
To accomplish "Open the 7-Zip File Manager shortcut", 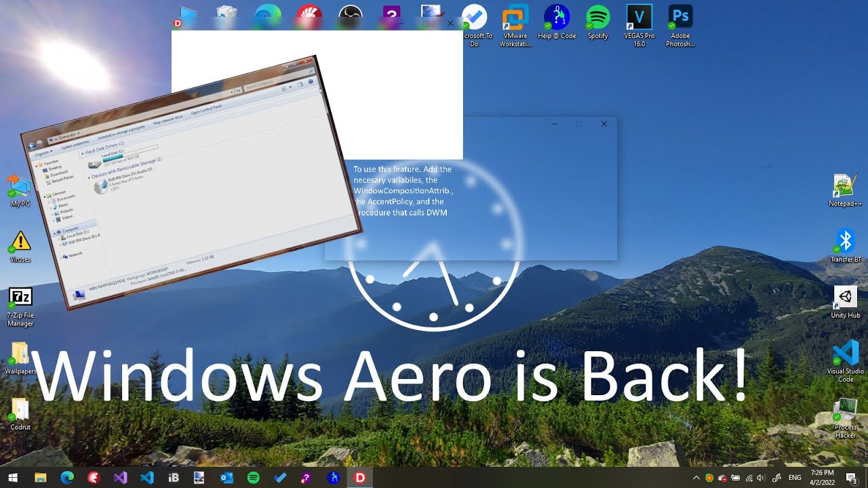I will pyautogui.click(x=20, y=298).
